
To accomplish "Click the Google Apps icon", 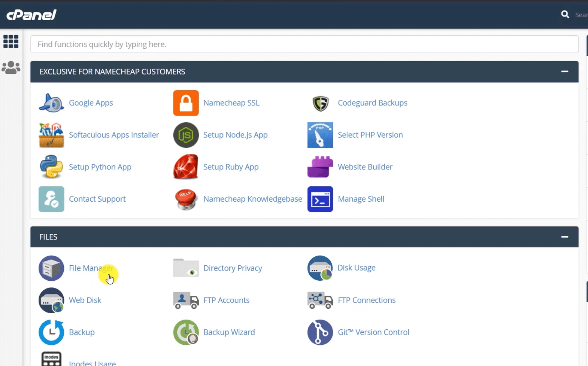I will click(51, 103).
